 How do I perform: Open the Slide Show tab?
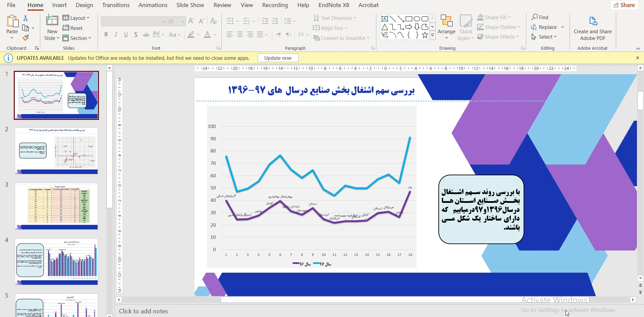[190, 5]
